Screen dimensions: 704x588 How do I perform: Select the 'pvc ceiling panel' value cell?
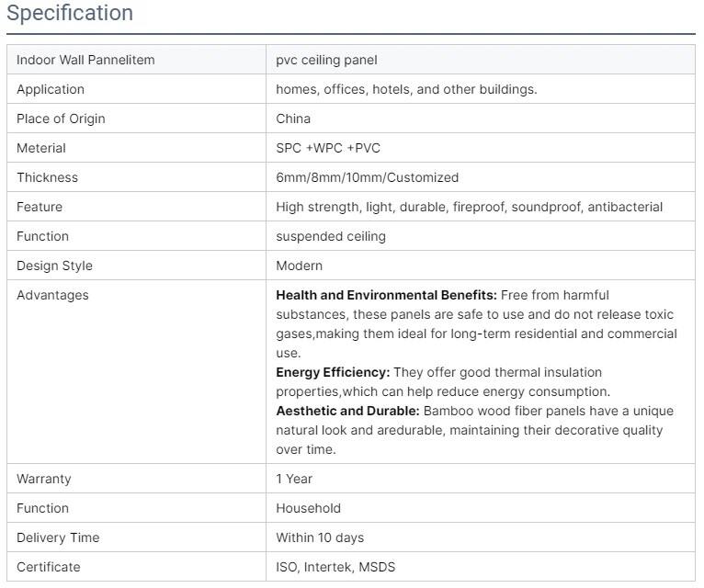click(326, 60)
